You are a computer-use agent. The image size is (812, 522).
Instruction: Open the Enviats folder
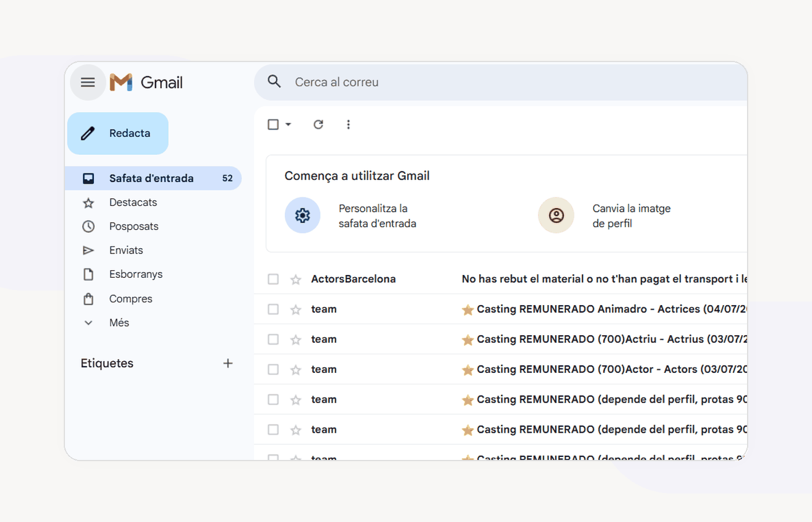pos(126,250)
